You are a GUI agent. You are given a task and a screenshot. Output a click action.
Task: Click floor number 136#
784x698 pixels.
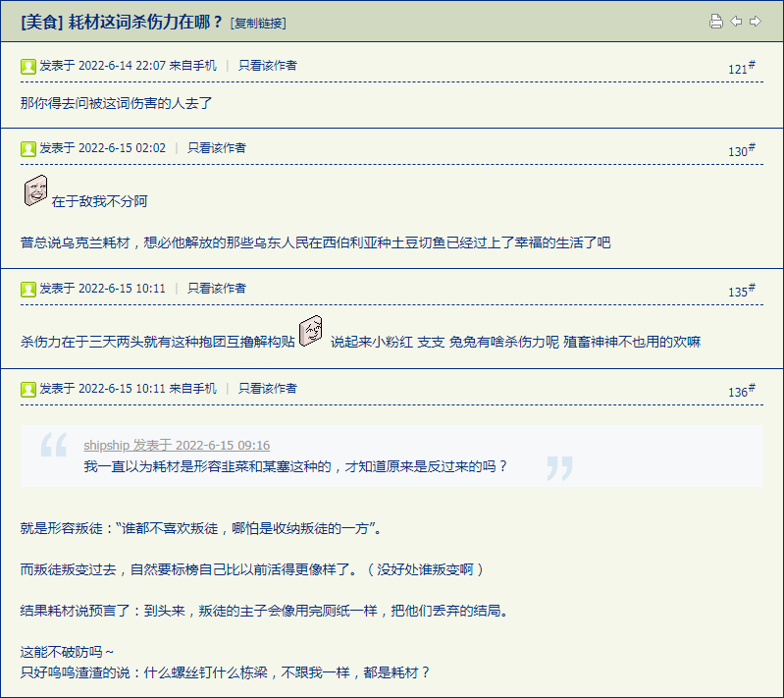(742, 391)
